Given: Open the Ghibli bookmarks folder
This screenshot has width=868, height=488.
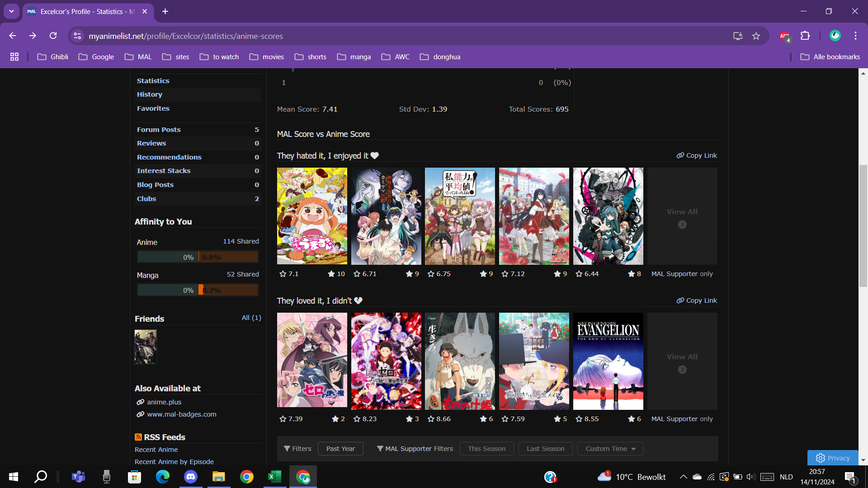Looking at the screenshot, I should coord(53,56).
